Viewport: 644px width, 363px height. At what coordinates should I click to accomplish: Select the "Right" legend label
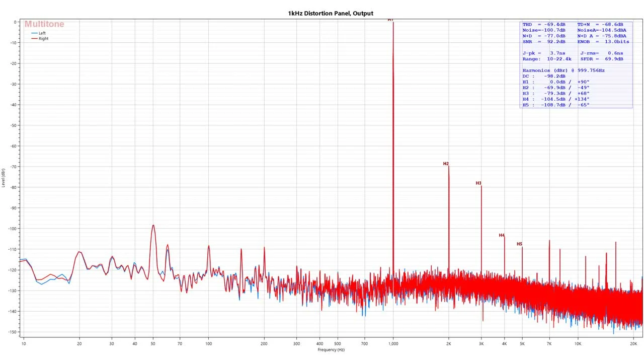click(x=44, y=39)
